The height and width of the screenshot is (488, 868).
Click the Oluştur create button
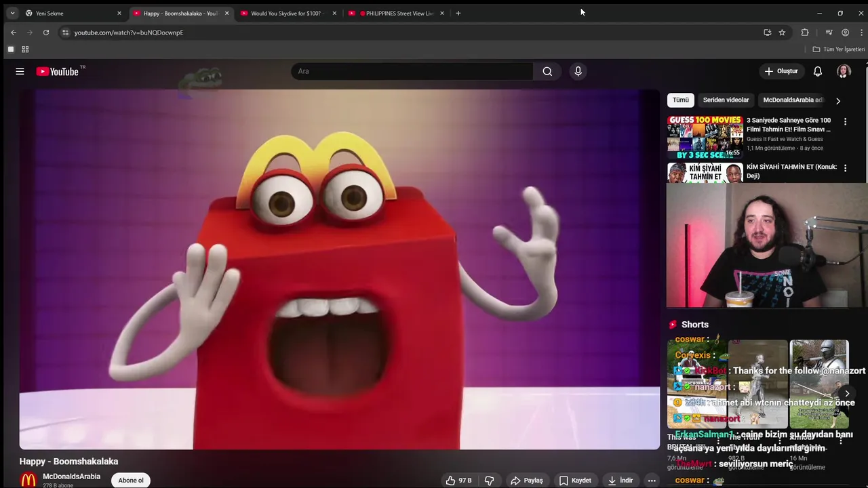[x=781, y=71]
